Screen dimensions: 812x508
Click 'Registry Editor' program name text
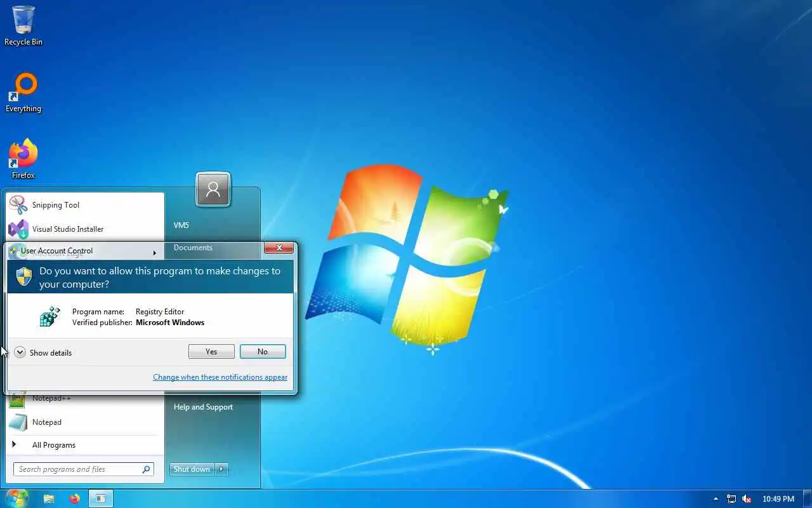(160, 312)
